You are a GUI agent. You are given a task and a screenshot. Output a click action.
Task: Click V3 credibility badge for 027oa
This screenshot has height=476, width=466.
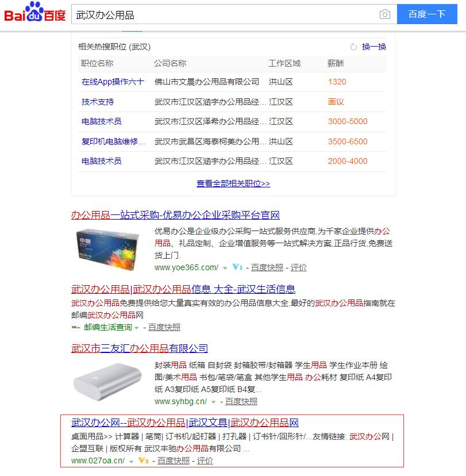pyautogui.click(x=143, y=460)
